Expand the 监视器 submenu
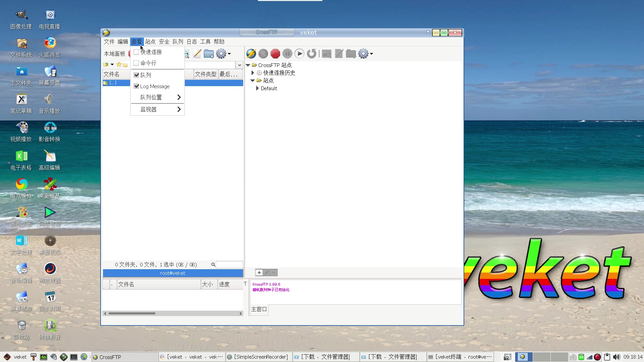Image resolution: width=644 pixels, height=362 pixels. pyautogui.click(x=157, y=109)
